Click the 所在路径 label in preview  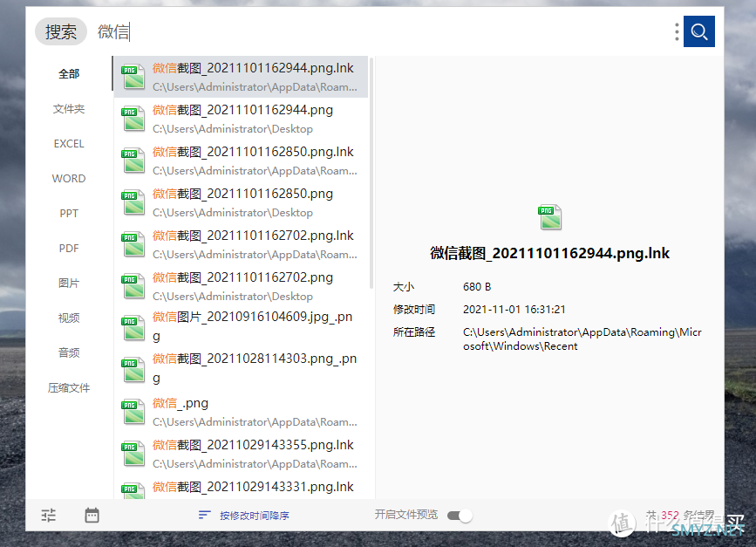pos(414,332)
